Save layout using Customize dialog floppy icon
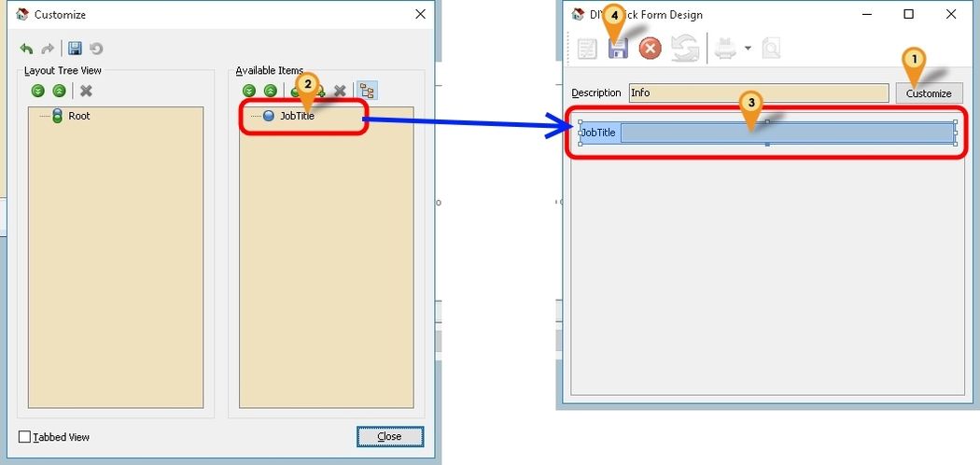This screenshot has width=980, height=465. pos(75,49)
